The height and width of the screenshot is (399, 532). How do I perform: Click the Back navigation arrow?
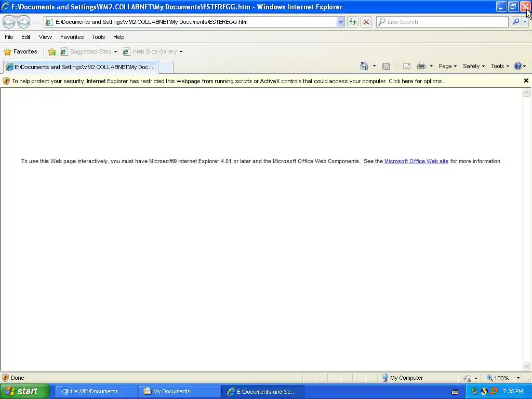tap(9, 22)
